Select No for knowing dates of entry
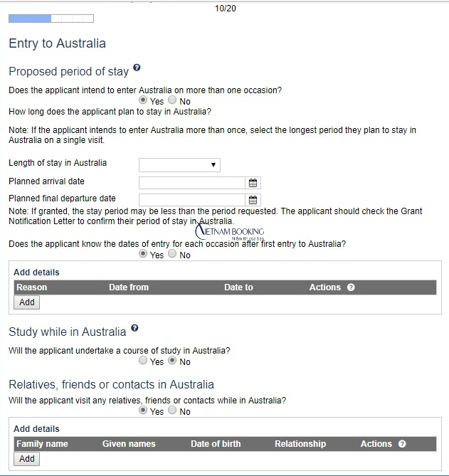The height and width of the screenshot is (476, 449). (173, 254)
